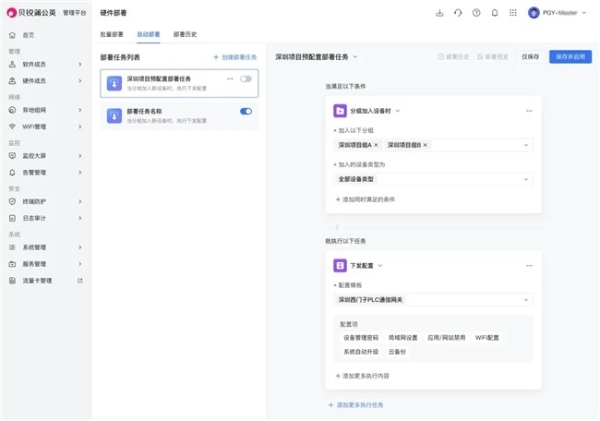Open the 深圳西门子PLC通信网关 template dropdown

click(433, 300)
